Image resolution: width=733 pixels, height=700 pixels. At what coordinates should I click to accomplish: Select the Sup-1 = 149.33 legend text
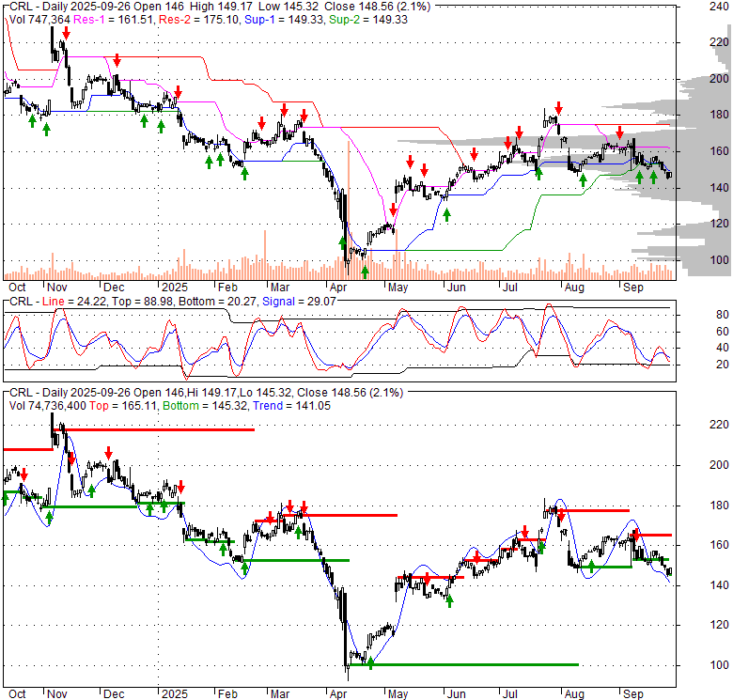click(x=283, y=20)
